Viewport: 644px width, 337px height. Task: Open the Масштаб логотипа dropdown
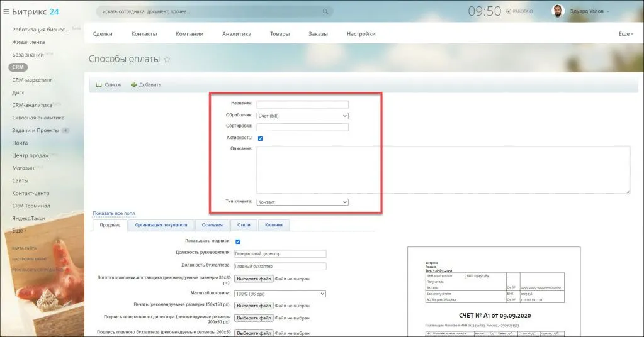[280, 294]
